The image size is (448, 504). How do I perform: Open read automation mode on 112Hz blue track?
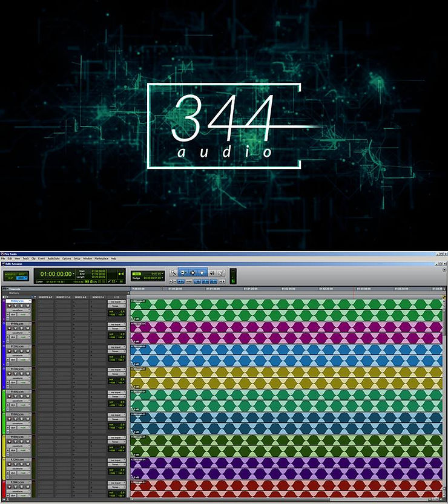point(24,359)
